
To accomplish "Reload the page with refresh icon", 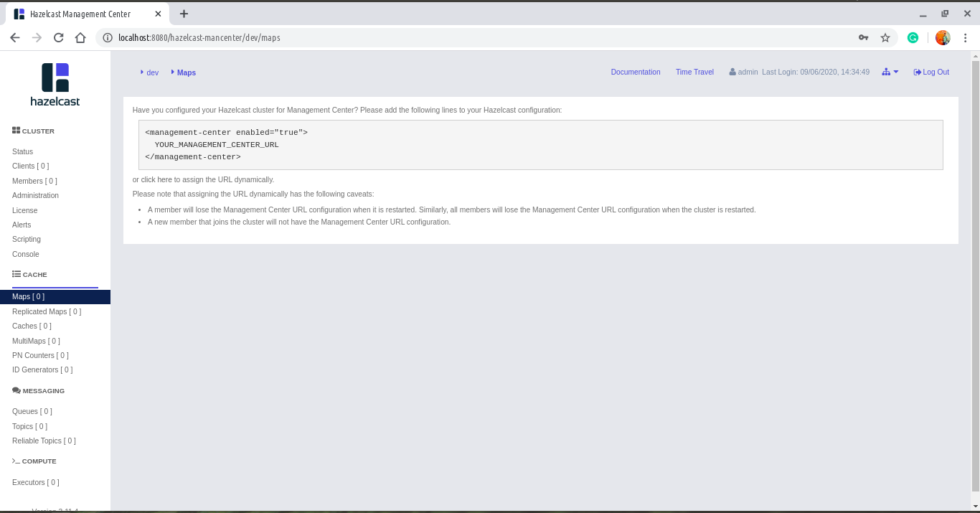I will point(59,37).
